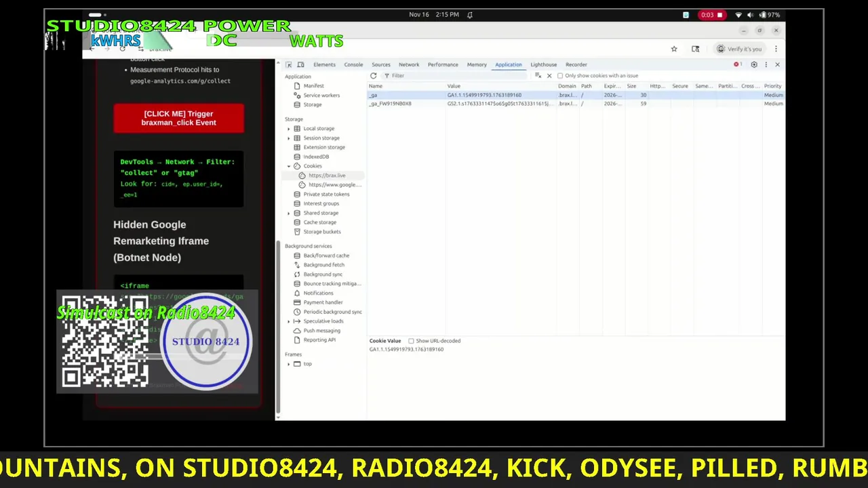Select Extension storage item

pos(324,147)
